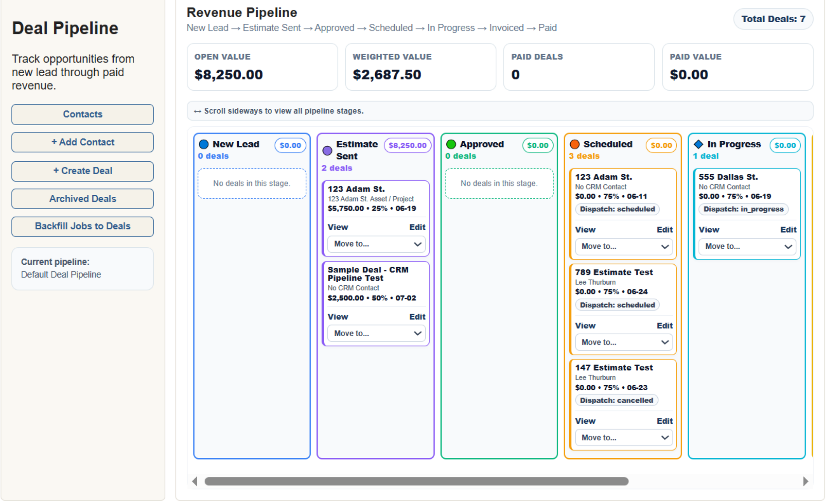Viewport: 829px width, 504px height.
Task: Click the orange Scheduled stage dot
Action: point(574,144)
